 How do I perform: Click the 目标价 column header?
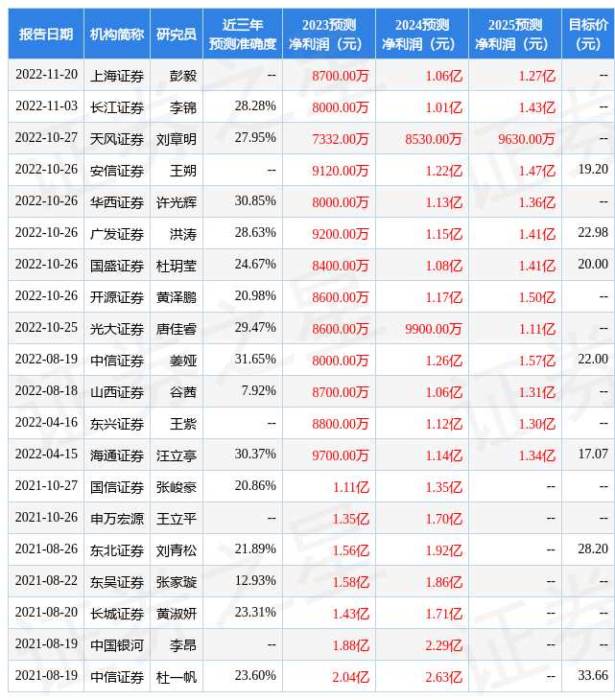(588, 35)
